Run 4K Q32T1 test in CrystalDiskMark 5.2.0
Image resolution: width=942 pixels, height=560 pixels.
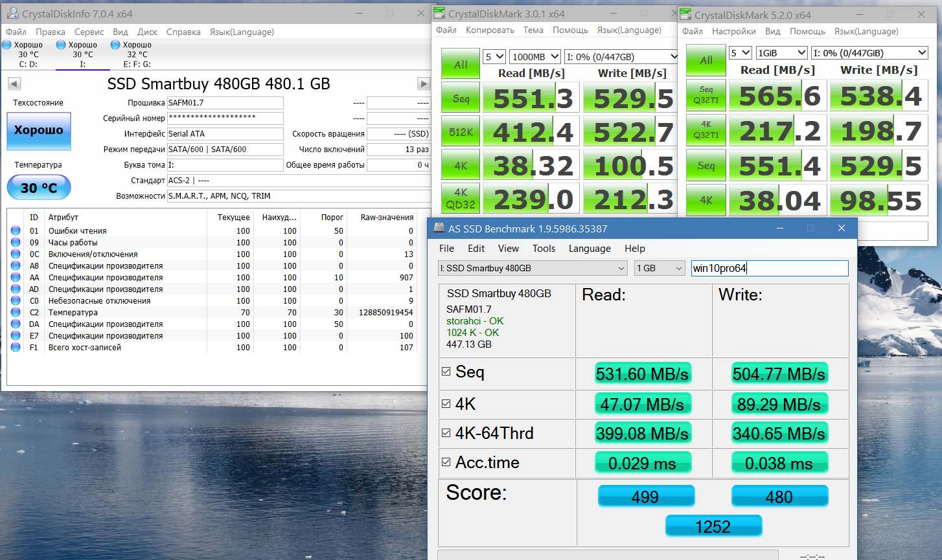(706, 130)
